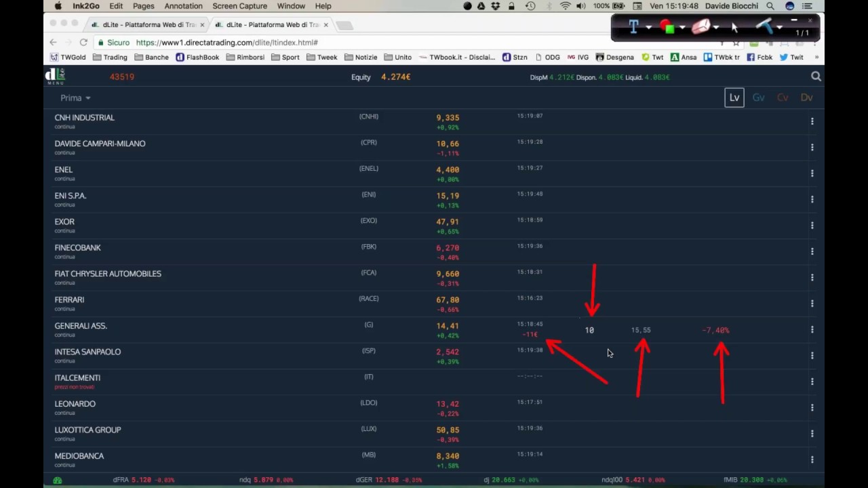Click the FERRARI price 67,80
868x488 pixels.
(x=448, y=300)
